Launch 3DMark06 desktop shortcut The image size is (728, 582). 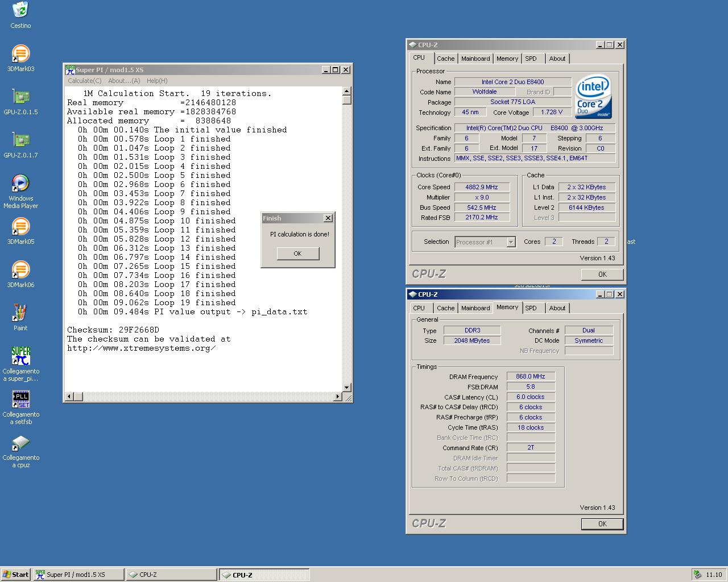click(20, 269)
